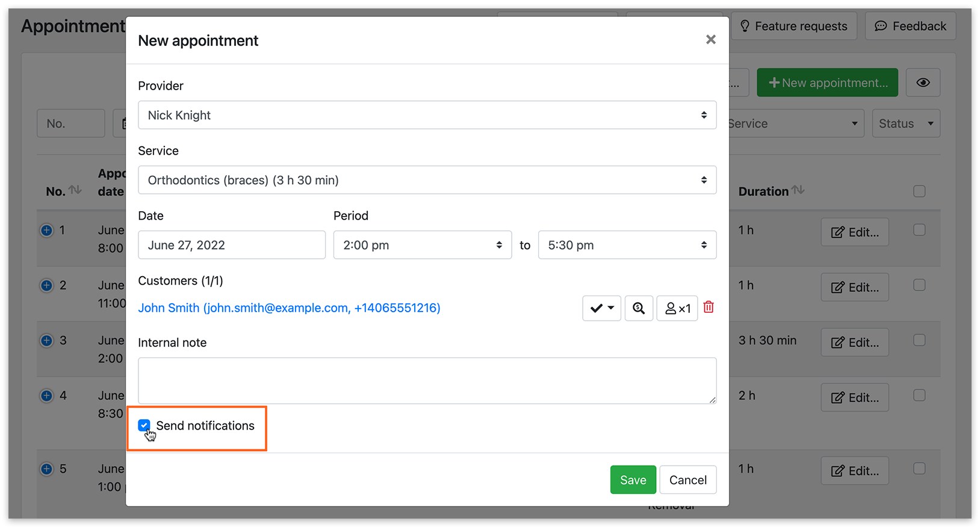Image resolution: width=980 pixels, height=527 pixels.
Task: Delete customer with red trash icon
Action: (709, 307)
